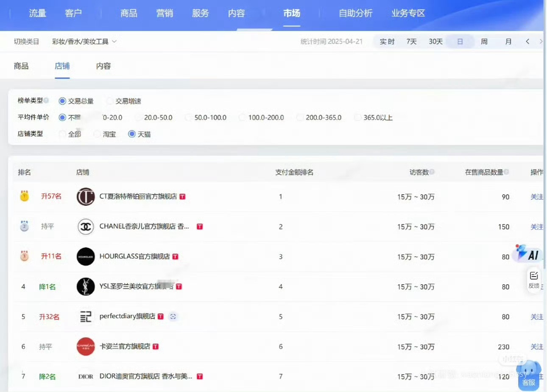Open the 内容 top navigation menu
547x392 pixels.
pos(237,13)
